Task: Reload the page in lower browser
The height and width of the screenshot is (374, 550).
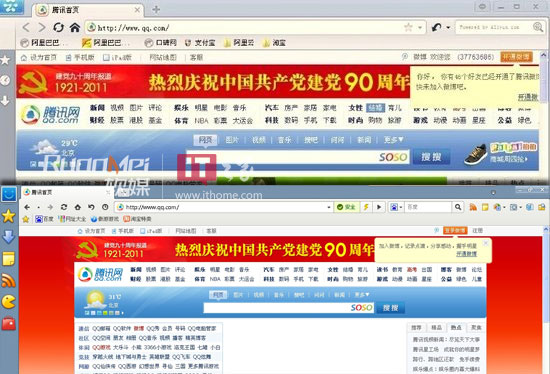Action: [x=63, y=207]
